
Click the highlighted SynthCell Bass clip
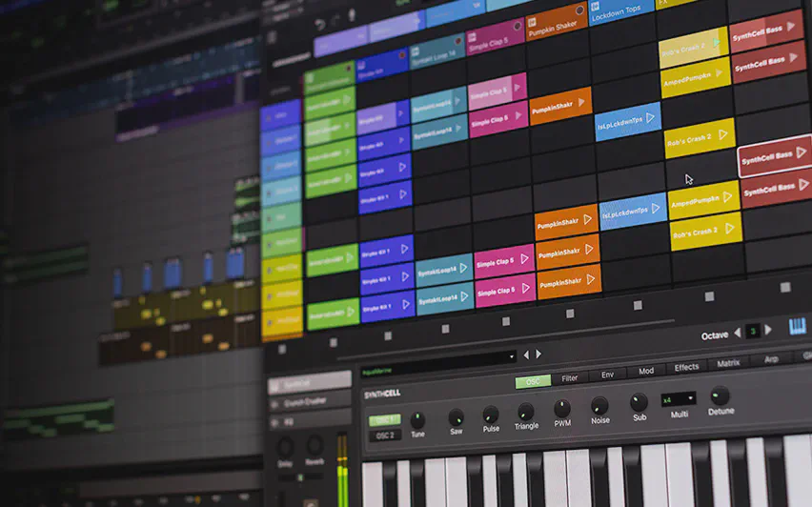tap(774, 154)
